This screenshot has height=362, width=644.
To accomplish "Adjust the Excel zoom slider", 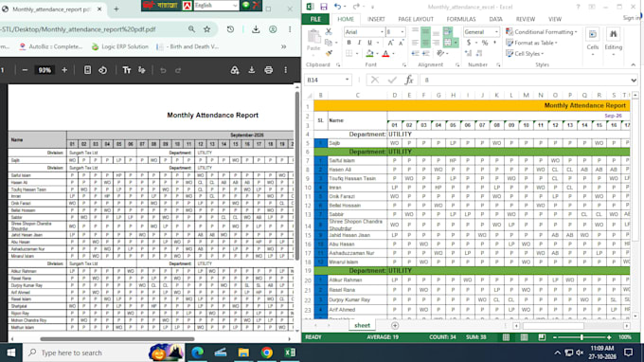I will click(581, 337).
